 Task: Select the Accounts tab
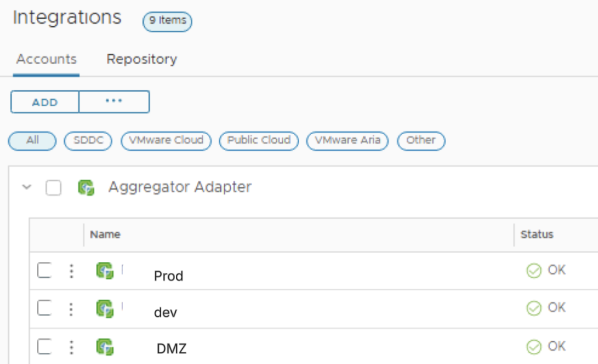[46, 60]
